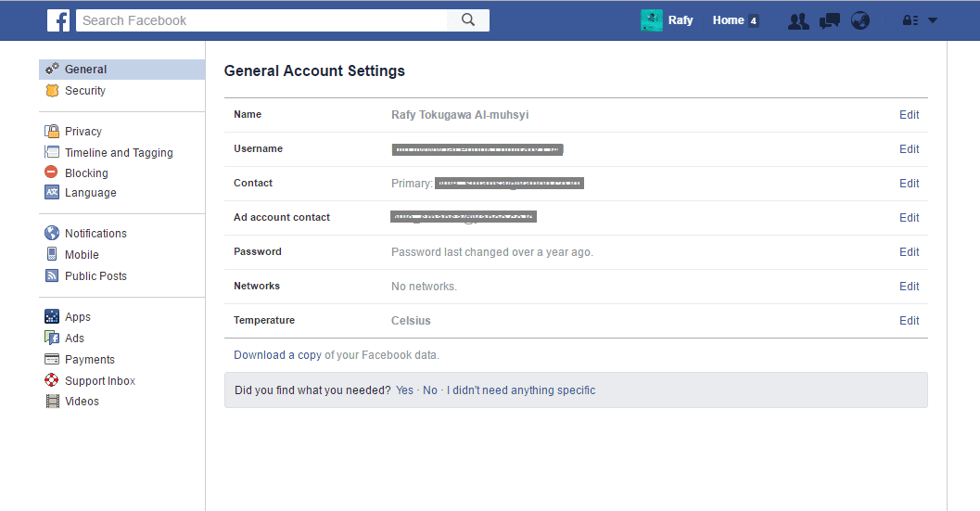
Task: Edit the Temperature setting
Action: (909, 321)
